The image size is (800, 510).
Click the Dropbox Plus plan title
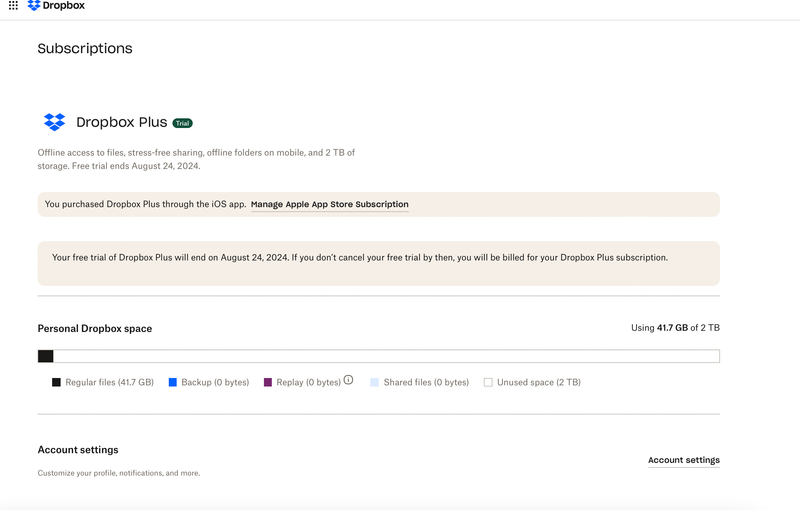pyautogui.click(x=121, y=123)
